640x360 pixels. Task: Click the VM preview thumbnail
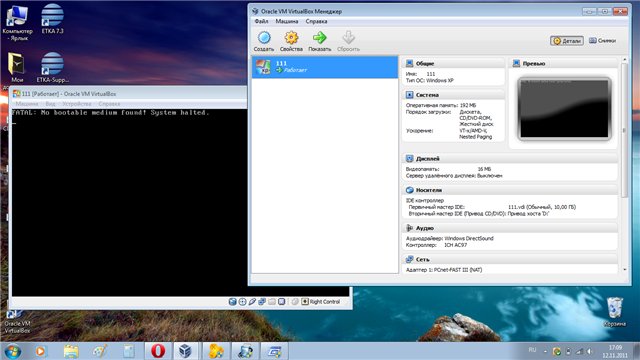click(x=564, y=109)
